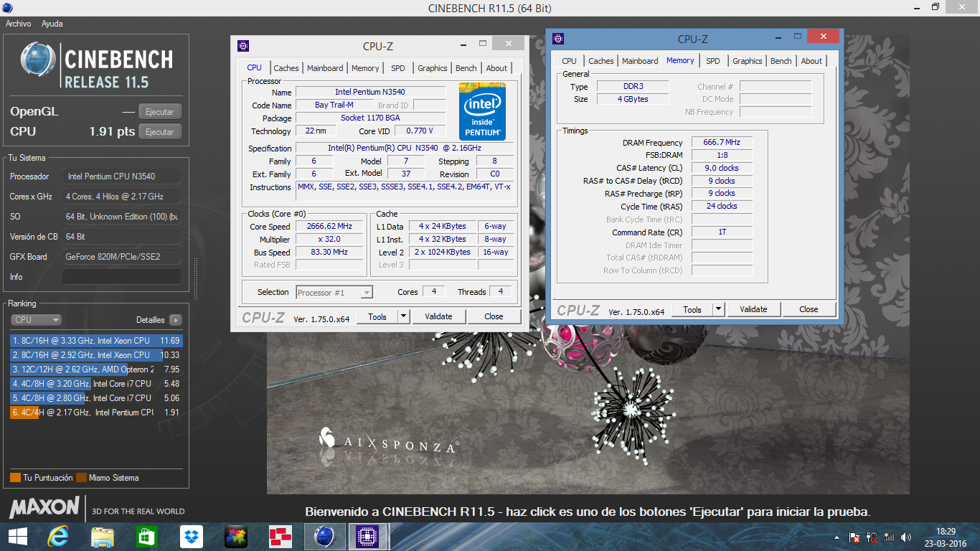Click the Mismo Sistema brown legend swatch

click(82, 478)
